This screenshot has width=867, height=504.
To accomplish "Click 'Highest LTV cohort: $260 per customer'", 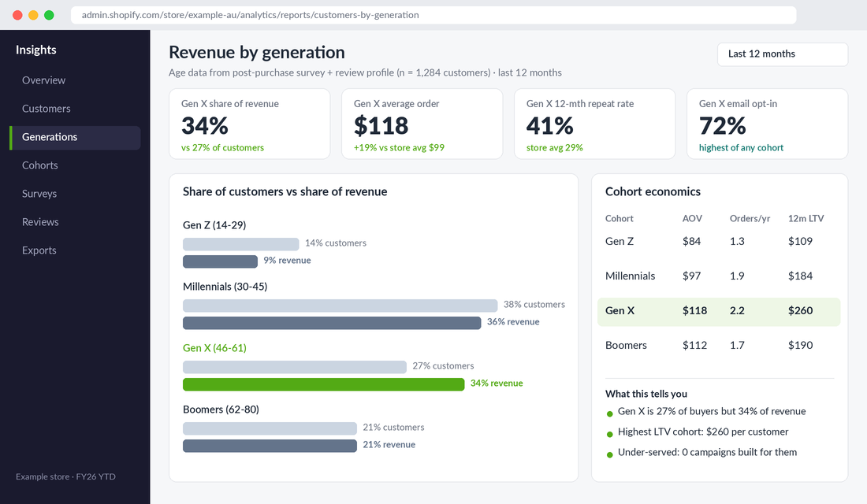I will [x=703, y=432].
